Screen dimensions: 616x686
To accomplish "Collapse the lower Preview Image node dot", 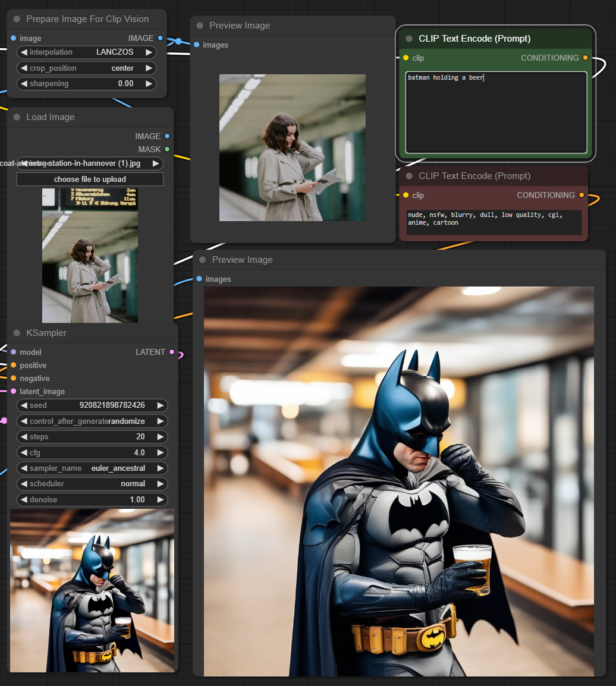I will [x=202, y=260].
